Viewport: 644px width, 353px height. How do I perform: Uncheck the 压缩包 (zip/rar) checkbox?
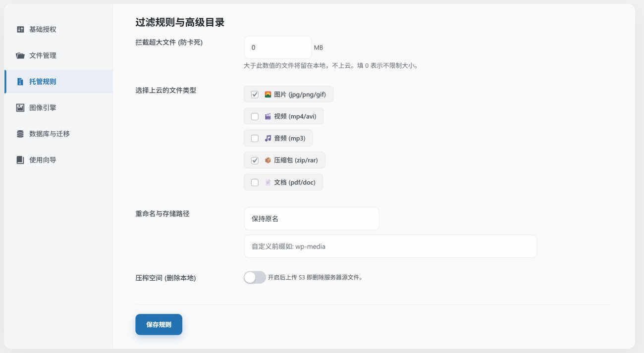coord(255,160)
